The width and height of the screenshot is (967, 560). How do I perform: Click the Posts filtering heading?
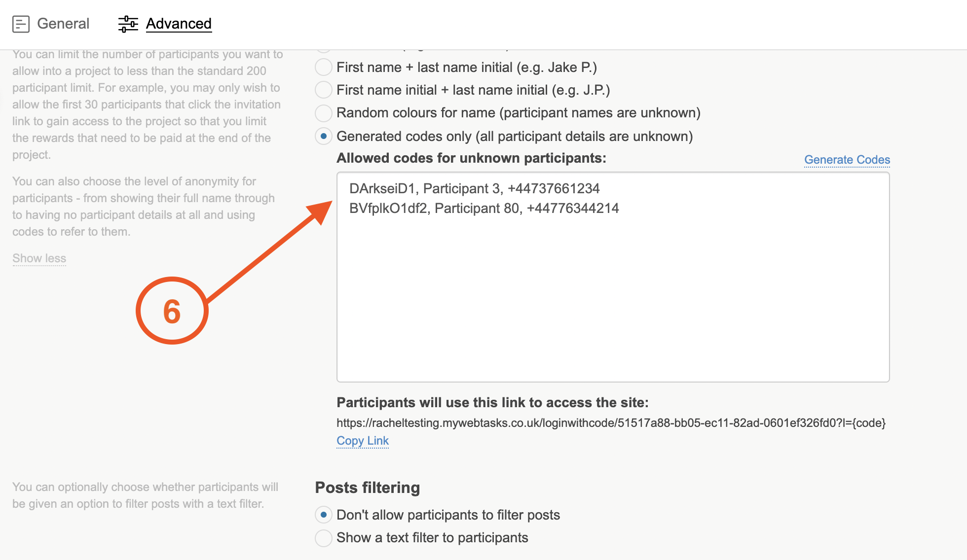(367, 488)
